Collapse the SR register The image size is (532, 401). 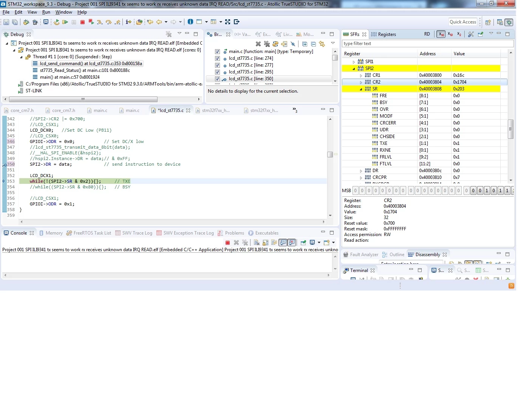361,89
